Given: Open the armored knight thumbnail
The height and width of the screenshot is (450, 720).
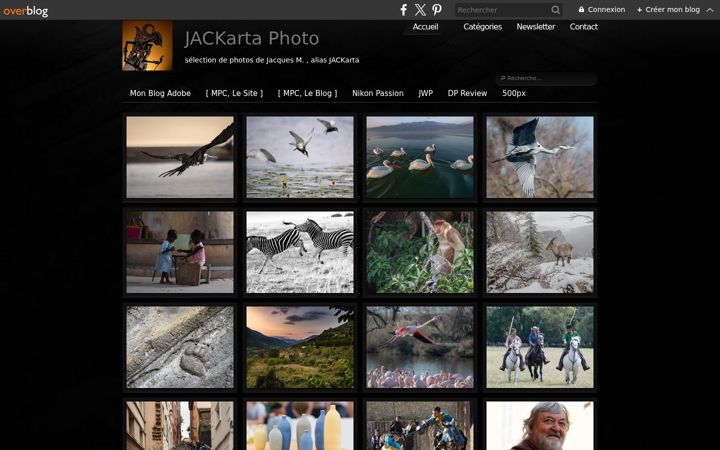Looking at the screenshot, I should pyautogui.click(x=420, y=426).
